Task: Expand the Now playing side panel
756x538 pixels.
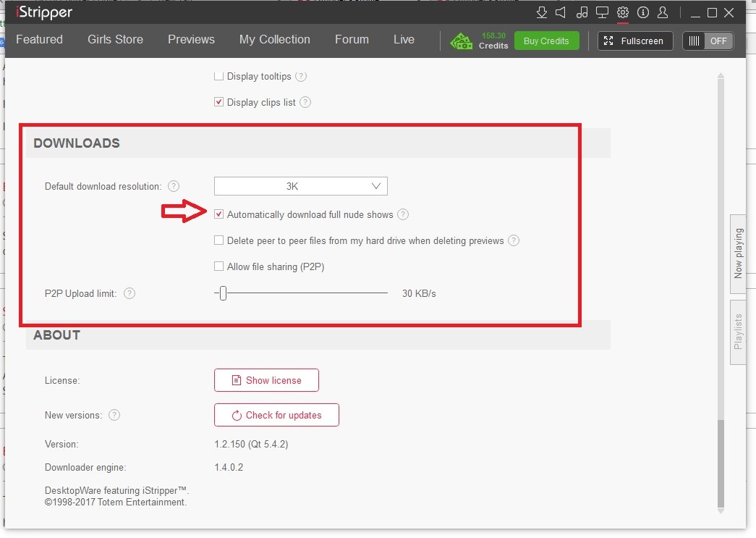Action: [738, 253]
